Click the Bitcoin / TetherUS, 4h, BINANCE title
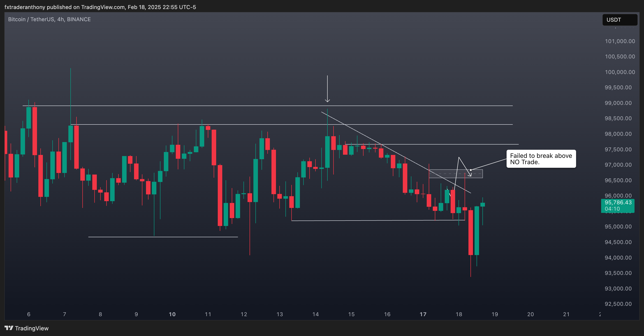This screenshot has width=644, height=336. point(49,19)
